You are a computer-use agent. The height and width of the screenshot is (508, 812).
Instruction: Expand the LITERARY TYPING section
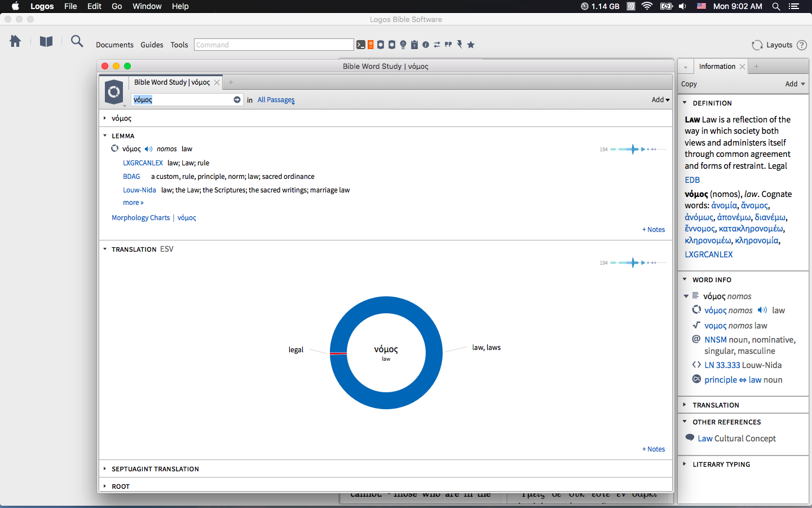pyautogui.click(x=685, y=464)
